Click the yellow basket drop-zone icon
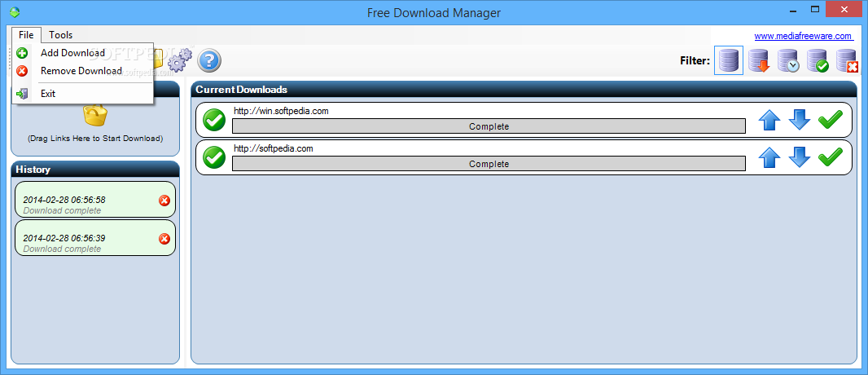 point(95,115)
